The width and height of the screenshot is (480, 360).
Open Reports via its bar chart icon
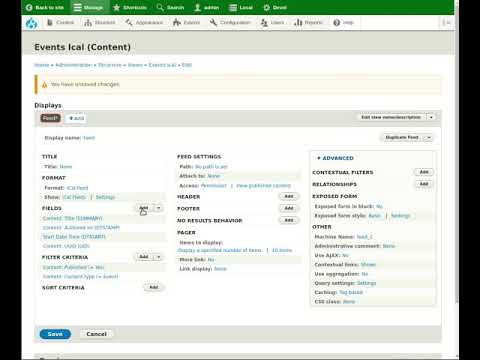pyautogui.click(x=298, y=22)
